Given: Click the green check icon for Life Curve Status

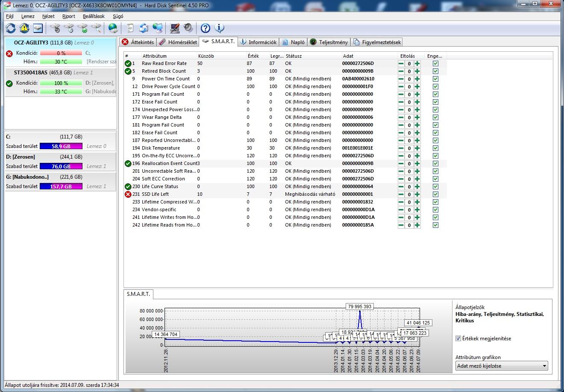Looking at the screenshot, I should [x=128, y=187].
